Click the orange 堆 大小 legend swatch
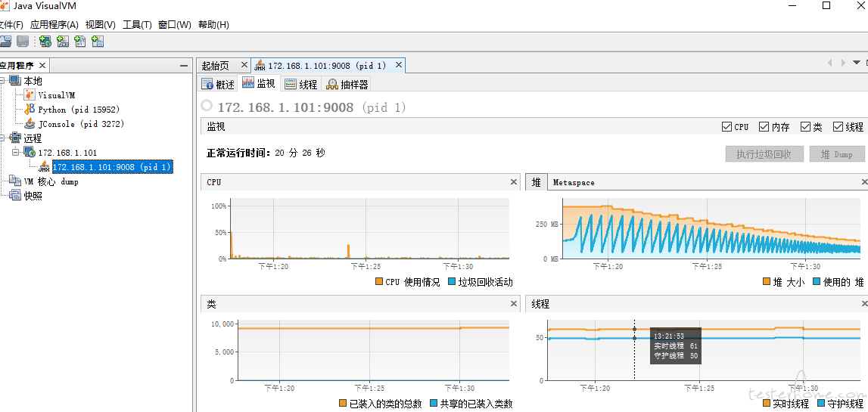This screenshot has width=868, height=412. (x=767, y=282)
